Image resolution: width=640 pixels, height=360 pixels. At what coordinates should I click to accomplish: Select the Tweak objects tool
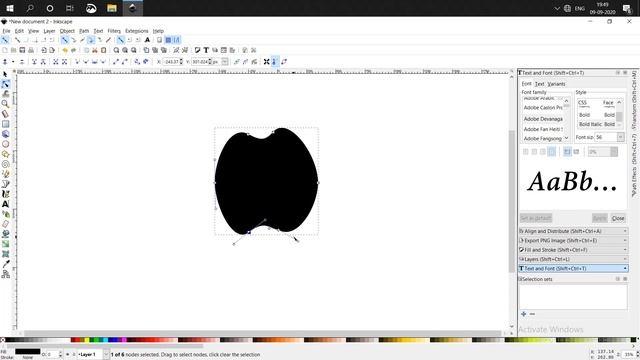tap(5, 94)
